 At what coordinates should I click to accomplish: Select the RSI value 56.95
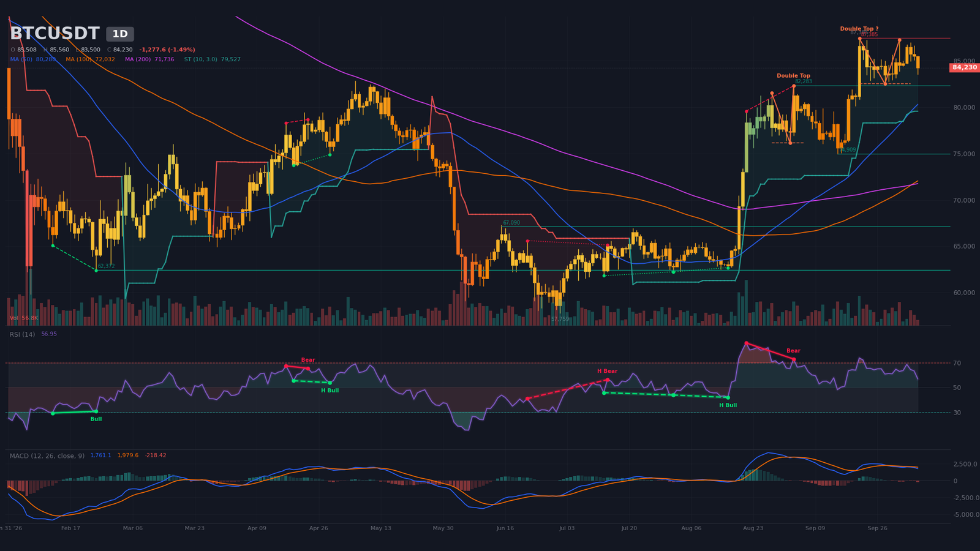pos(49,334)
